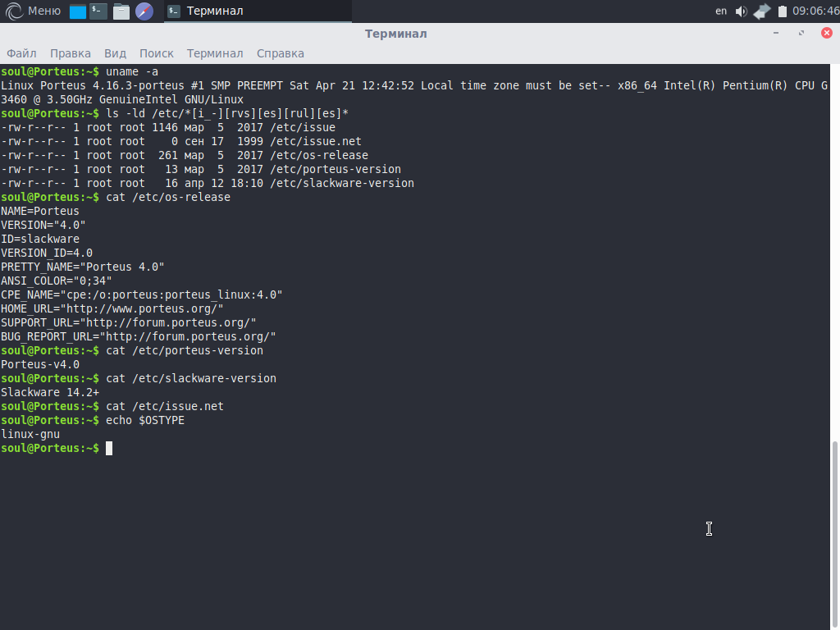Click the '/etc/slackware-version' listing entry
Viewport: 840px width, 630px height.
point(342,183)
